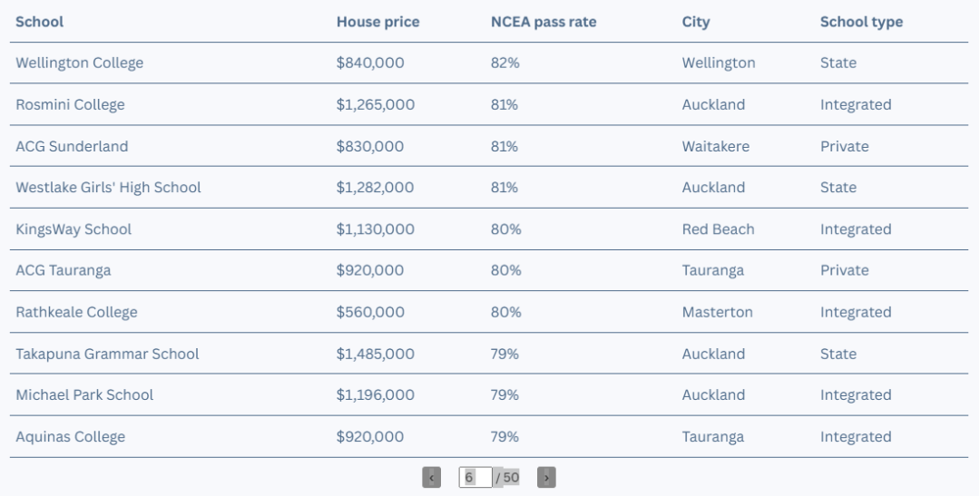Image resolution: width=980 pixels, height=496 pixels.
Task: Click the $1,485,000 house price cell
Action: click(x=375, y=354)
